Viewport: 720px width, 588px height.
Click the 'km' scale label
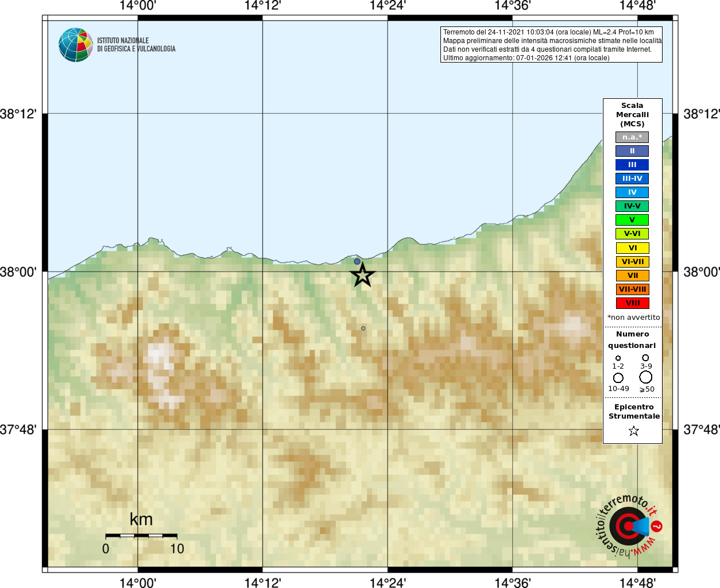141,520
